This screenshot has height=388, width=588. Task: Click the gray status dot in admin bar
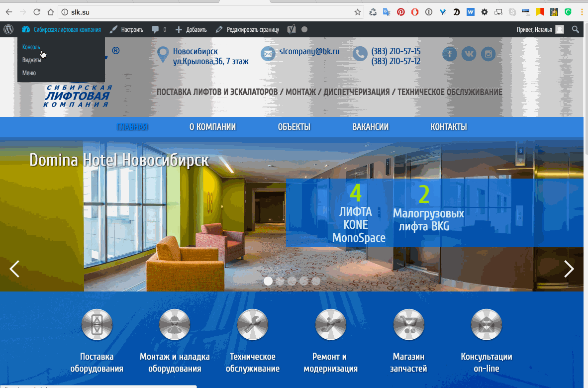click(304, 29)
